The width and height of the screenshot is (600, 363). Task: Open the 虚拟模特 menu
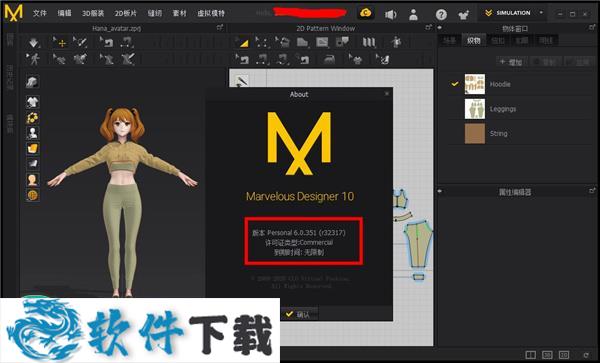[211, 13]
